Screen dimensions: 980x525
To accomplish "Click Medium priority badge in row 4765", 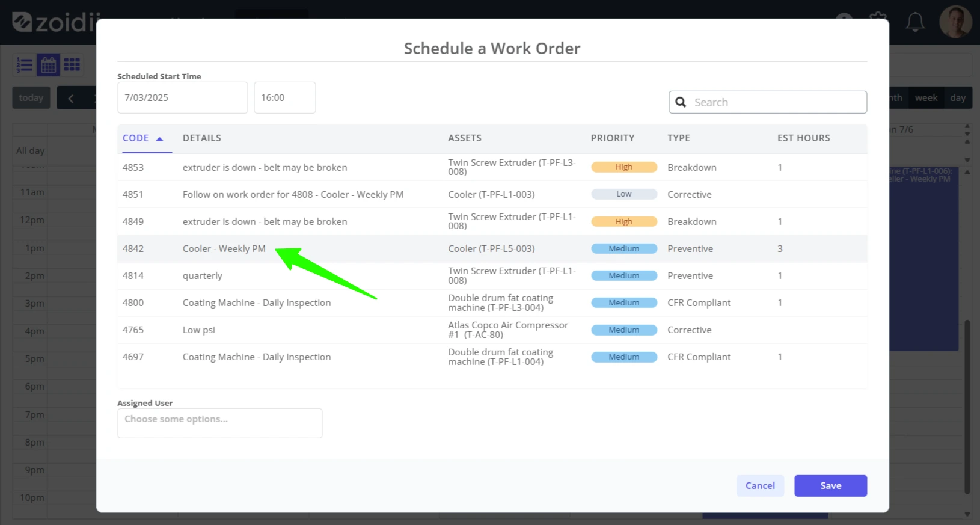I will click(x=624, y=330).
